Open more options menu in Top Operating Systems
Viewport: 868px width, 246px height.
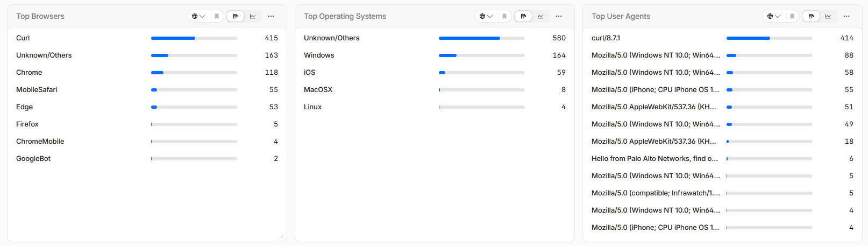pyautogui.click(x=559, y=16)
